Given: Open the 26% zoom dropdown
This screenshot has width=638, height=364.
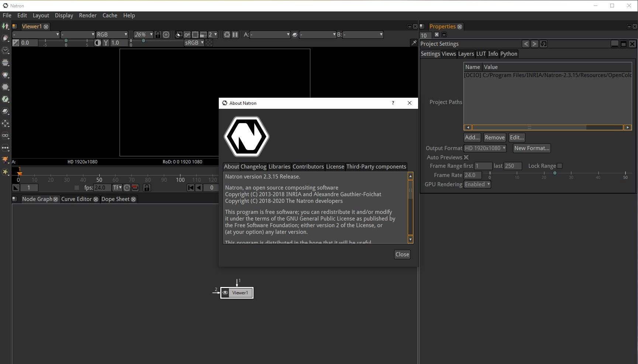Looking at the screenshot, I should tap(143, 35).
